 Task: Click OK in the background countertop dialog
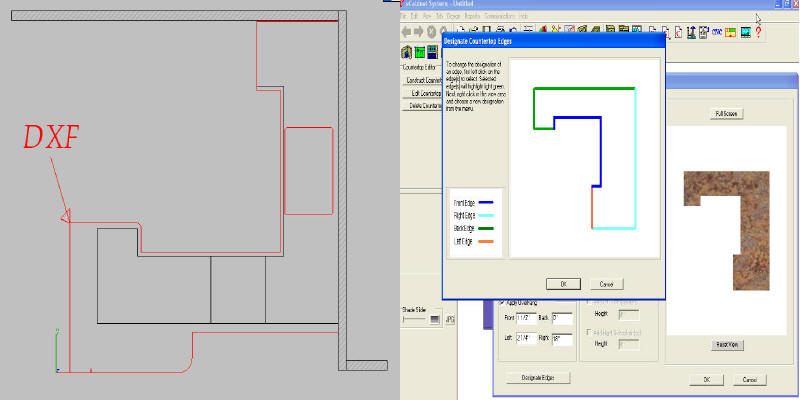click(x=707, y=380)
